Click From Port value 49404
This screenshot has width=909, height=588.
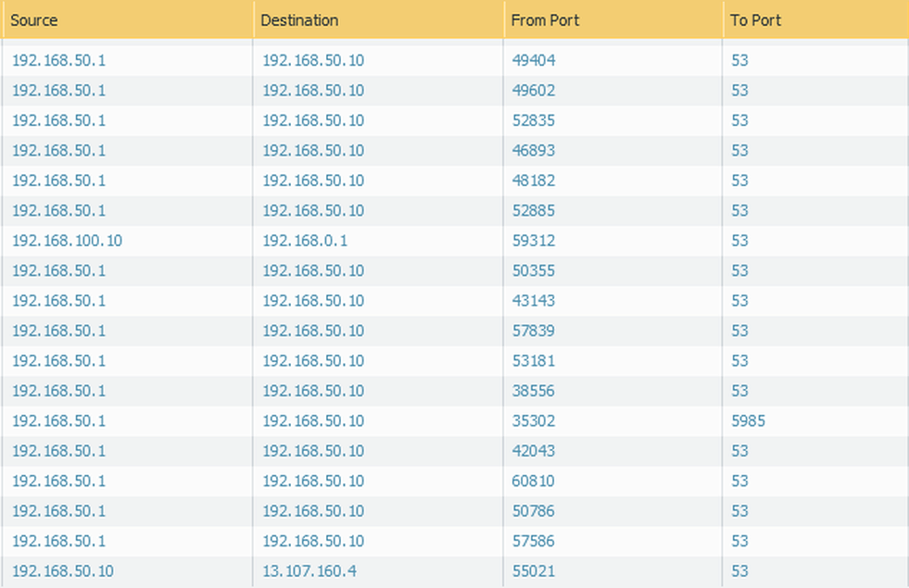point(534,60)
